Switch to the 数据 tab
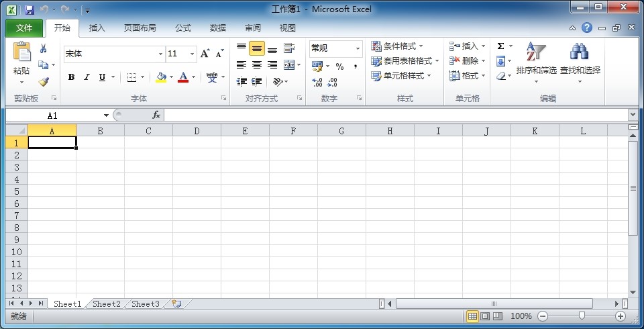 (x=217, y=28)
